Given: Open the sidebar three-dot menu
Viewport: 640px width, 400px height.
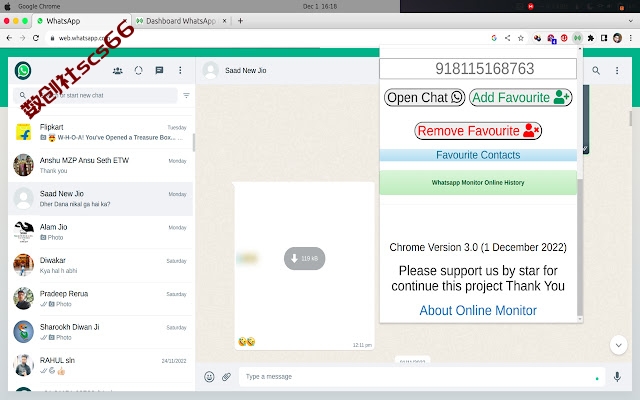Looking at the screenshot, I should coord(180,71).
